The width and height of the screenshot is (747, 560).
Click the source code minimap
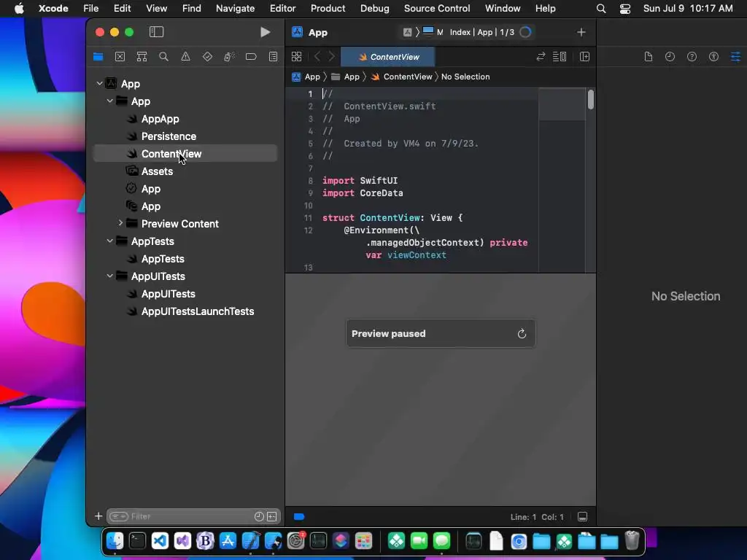[x=562, y=180]
